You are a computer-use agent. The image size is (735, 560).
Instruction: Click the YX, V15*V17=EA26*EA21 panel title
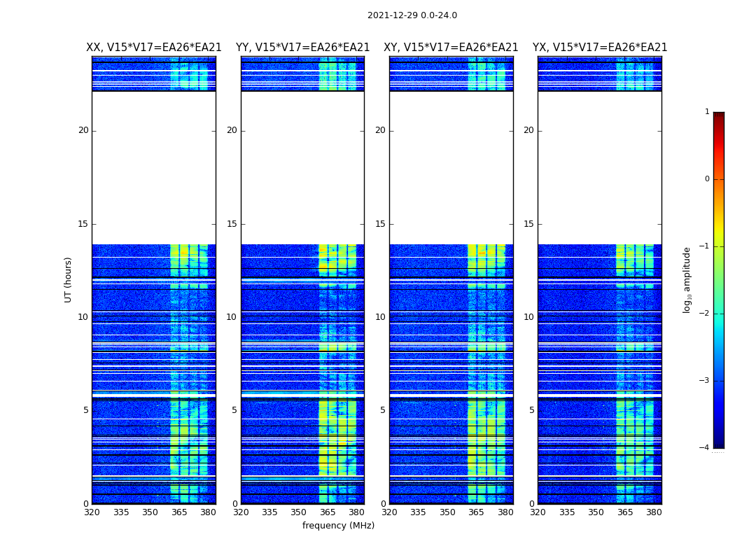point(599,48)
